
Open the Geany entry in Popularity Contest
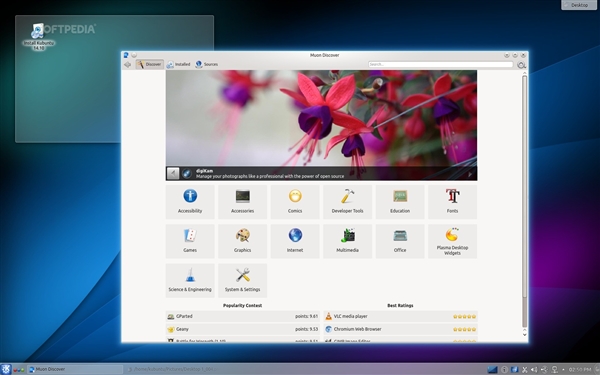click(243, 329)
